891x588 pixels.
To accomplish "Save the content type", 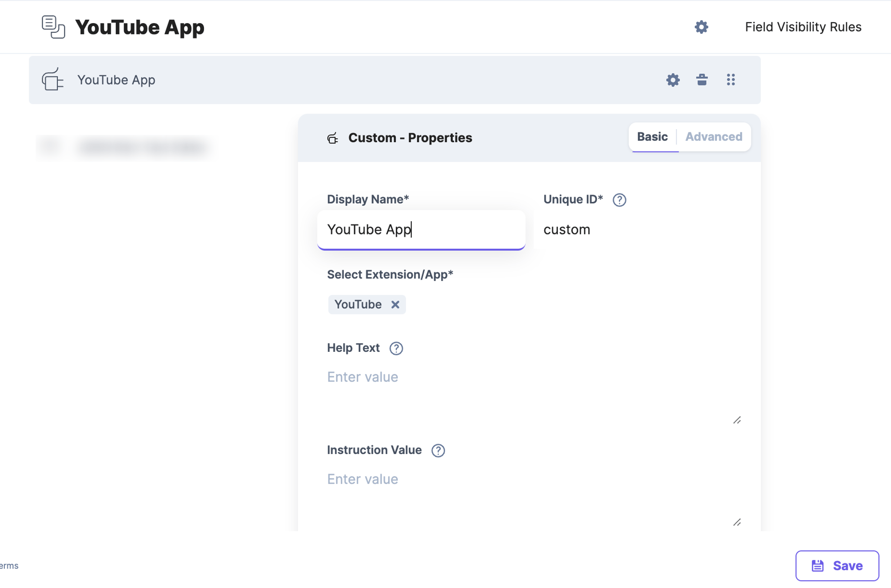I will click(837, 565).
